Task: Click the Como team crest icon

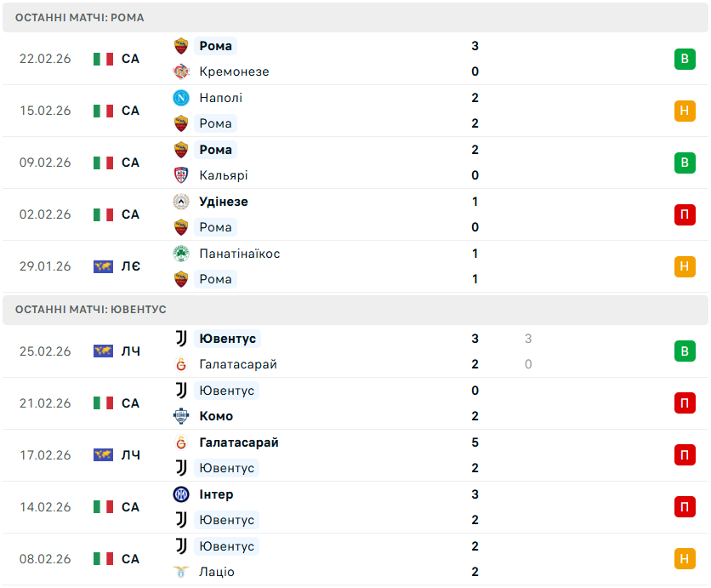Action: click(180, 416)
